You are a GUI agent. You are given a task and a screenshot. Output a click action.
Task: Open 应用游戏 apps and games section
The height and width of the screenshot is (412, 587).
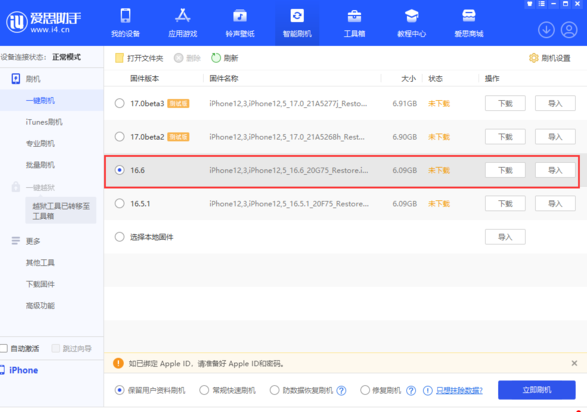point(183,23)
